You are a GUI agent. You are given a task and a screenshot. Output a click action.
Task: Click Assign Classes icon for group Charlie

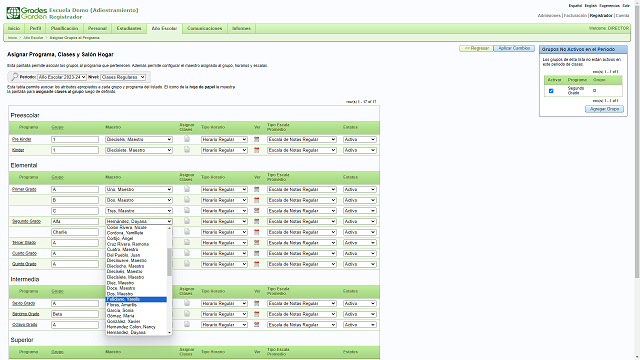pyautogui.click(x=187, y=231)
